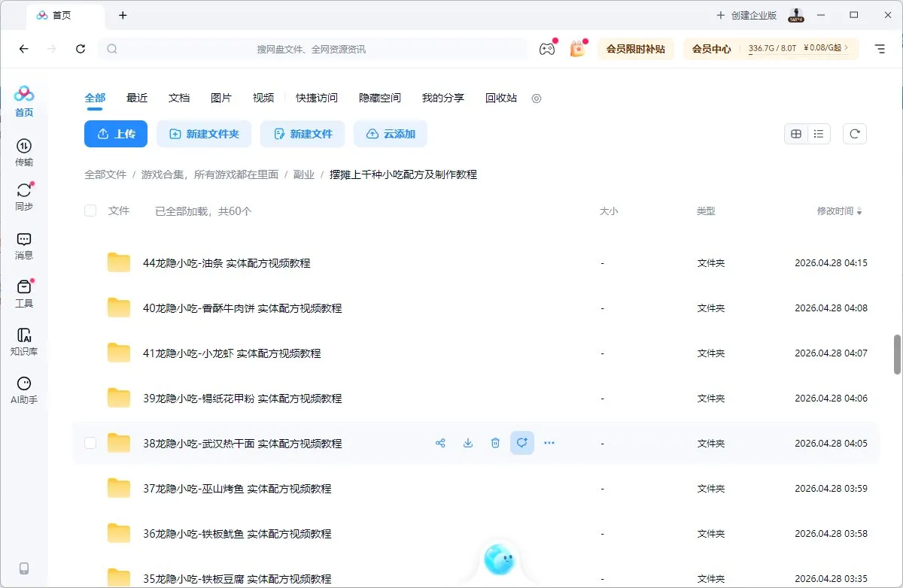Check the 38龙隐小吃-武汉热干面 row checkbox
903x588 pixels.
[90, 443]
